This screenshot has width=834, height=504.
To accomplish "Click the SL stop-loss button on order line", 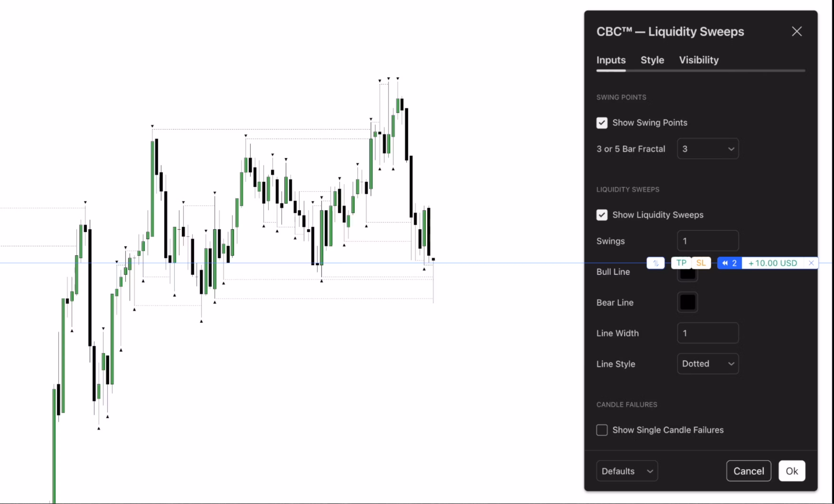I will [x=701, y=263].
